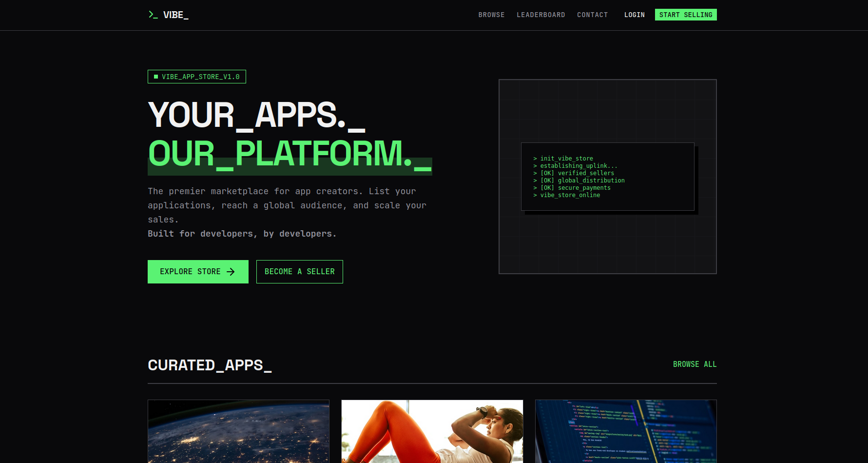868x463 pixels.
Task: Open the LEADERBOARD page
Action: (x=541, y=15)
